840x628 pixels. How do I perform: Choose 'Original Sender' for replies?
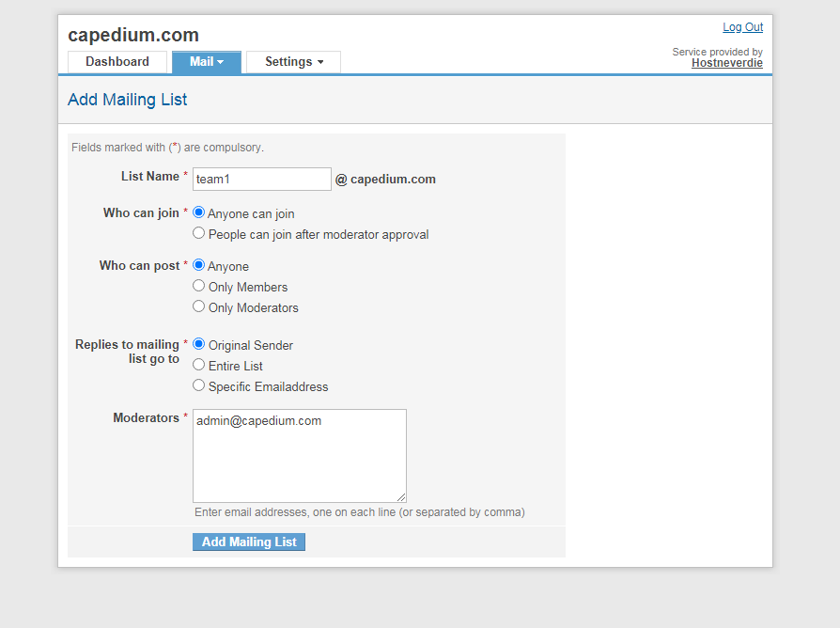pyautogui.click(x=198, y=344)
